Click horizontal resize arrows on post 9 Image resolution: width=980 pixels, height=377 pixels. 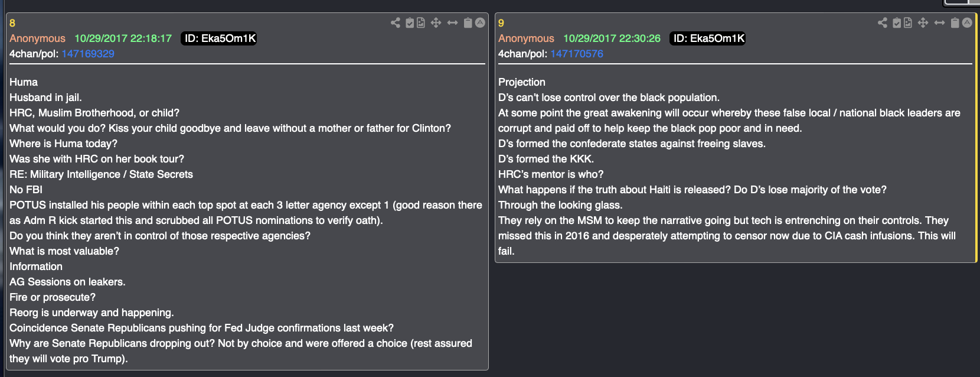[x=939, y=23]
